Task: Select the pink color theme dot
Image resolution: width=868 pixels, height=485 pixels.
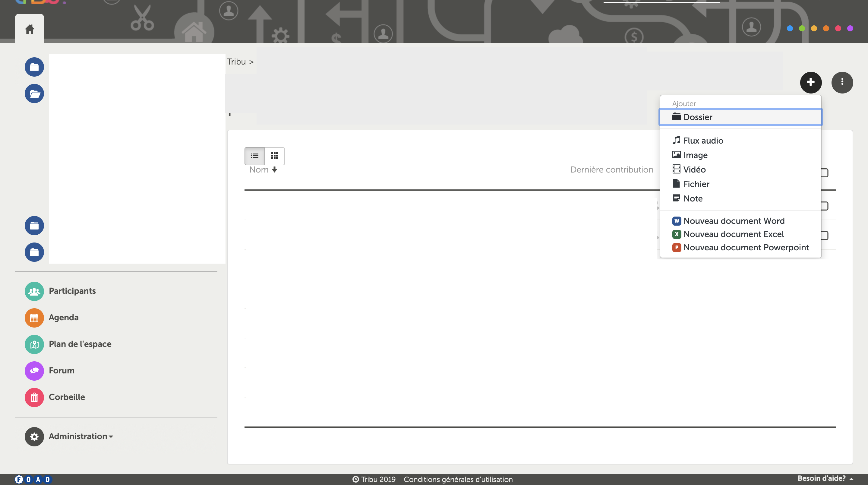Action: coord(838,28)
